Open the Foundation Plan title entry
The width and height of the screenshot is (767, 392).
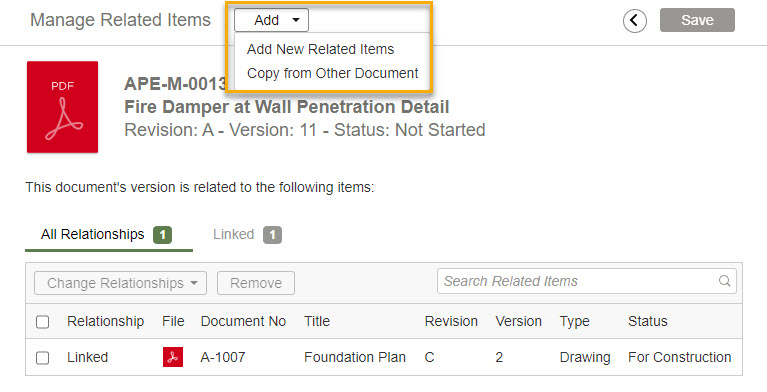[x=355, y=358]
